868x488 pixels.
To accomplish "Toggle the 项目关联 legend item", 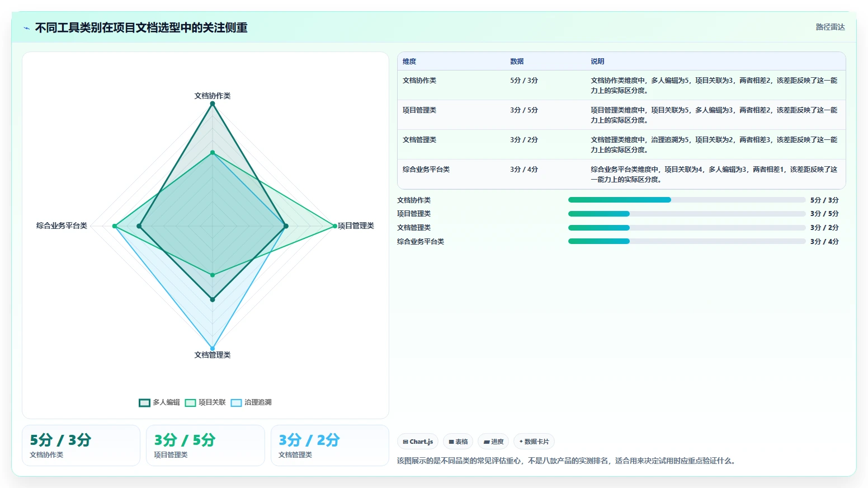I will [x=205, y=402].
